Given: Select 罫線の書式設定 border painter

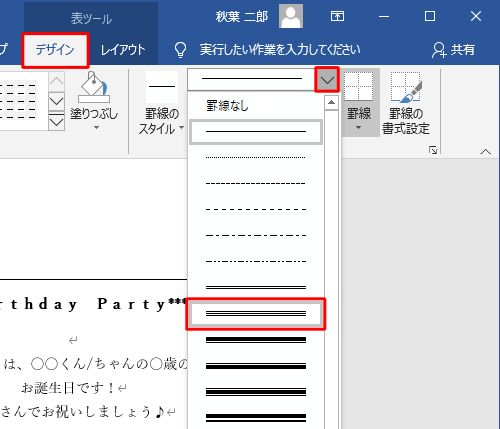Looking at the screenshot, I should (406, 103).
